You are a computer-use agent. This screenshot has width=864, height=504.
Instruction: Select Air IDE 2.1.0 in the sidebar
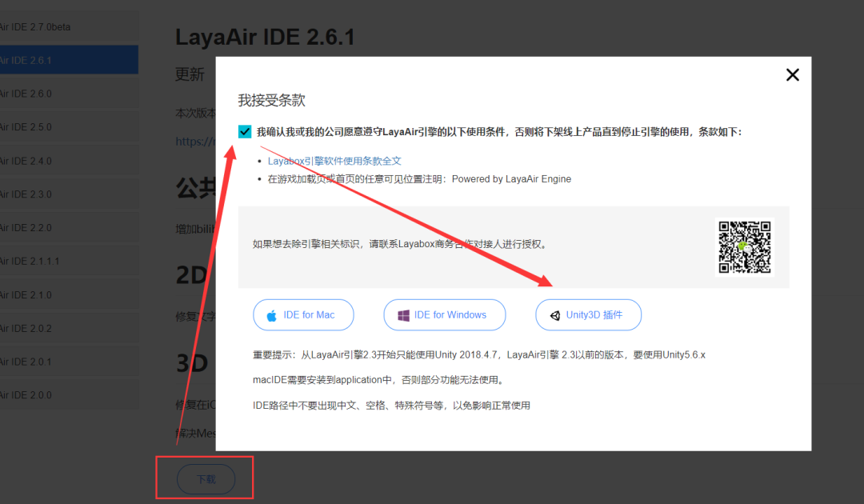pos(69,294)
